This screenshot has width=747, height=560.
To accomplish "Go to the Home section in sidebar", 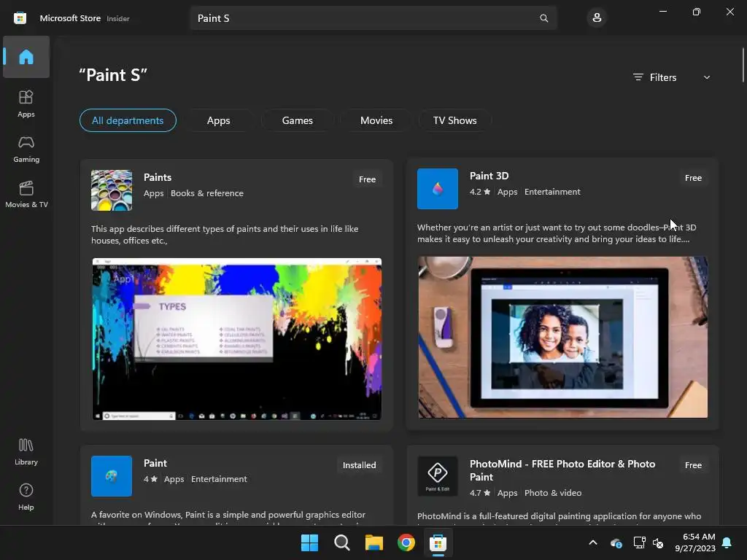I will 26,57.
